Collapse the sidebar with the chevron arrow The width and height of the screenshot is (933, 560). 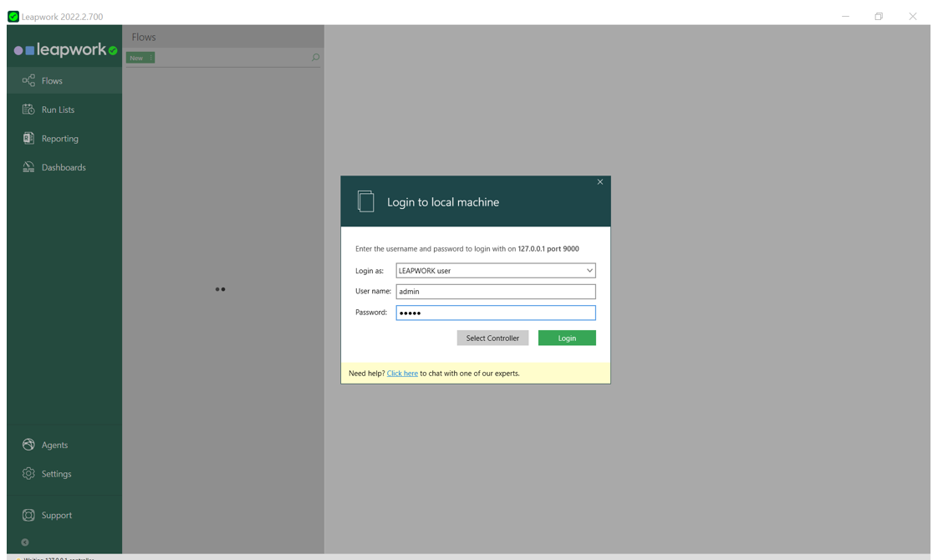(24, 542)
